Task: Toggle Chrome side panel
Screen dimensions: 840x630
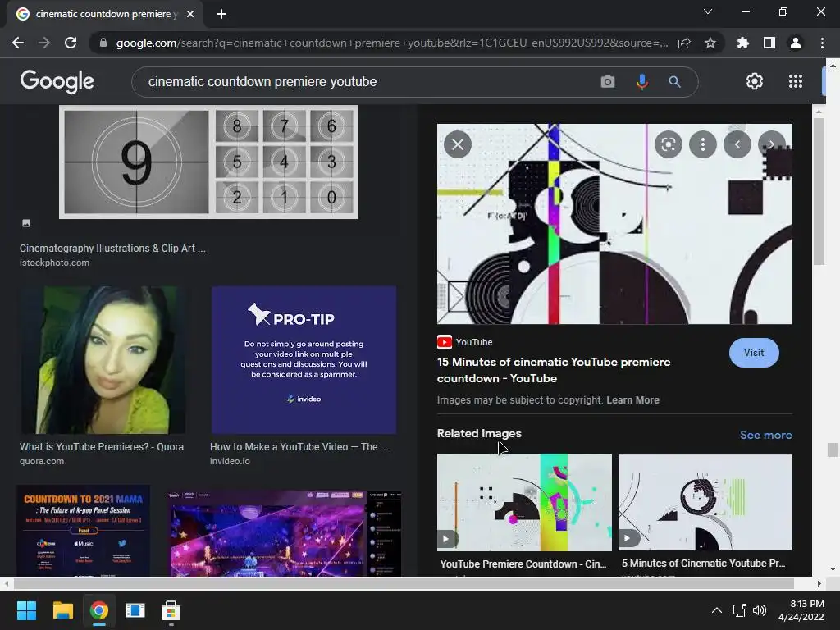Action: pyautogui.click(x=769, y=43)
